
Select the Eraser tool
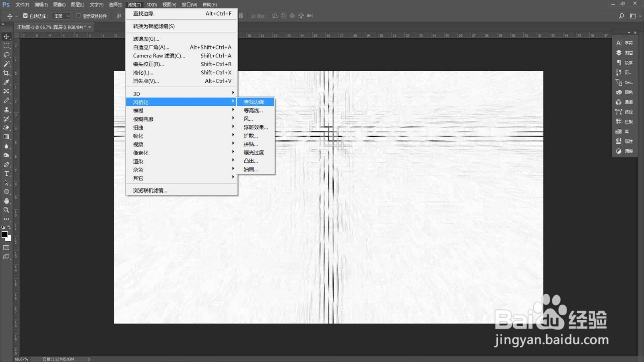click(x=6, y=128)
